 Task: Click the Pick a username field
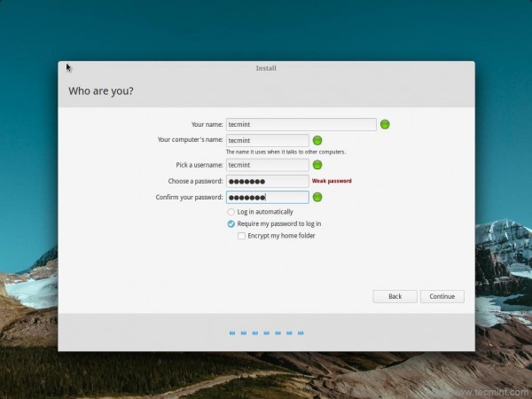pos(268,165)
